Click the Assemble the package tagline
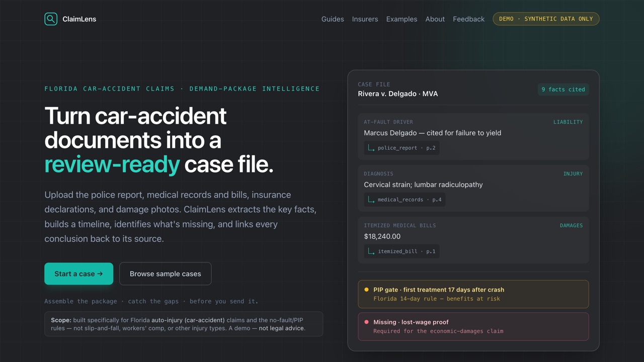This screenshot has width=644, height=362. tap(151, 301)
